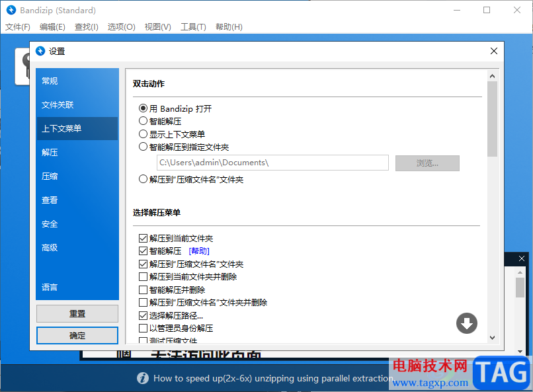Click the C:\Users\admin\Documents\ path field
533x392 pixels.
coord(272,163)
